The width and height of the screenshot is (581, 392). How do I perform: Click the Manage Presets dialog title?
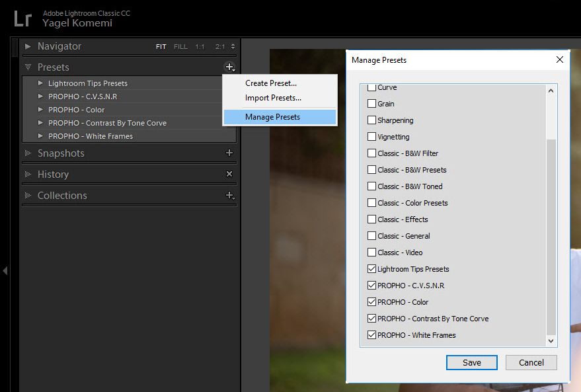pos(379,60)
